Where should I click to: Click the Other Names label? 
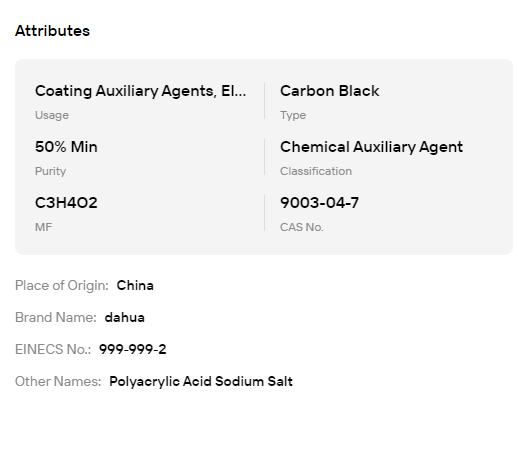[58, 381]
